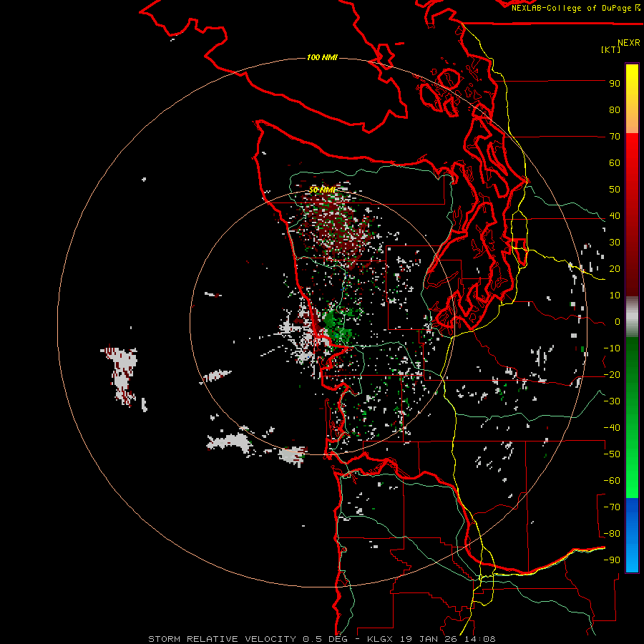Screen dimensions: 644x644
Task: Click the positive 20 value on the scale
Action: point(615,268)
